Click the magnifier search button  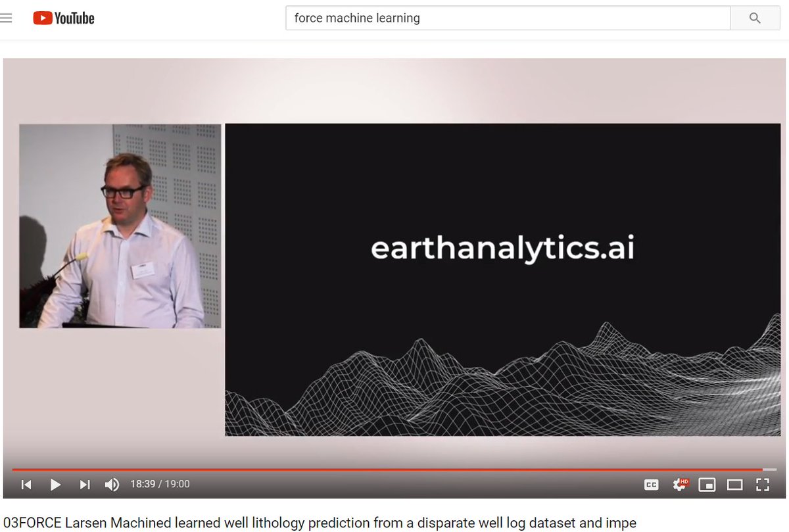(755, 18)
